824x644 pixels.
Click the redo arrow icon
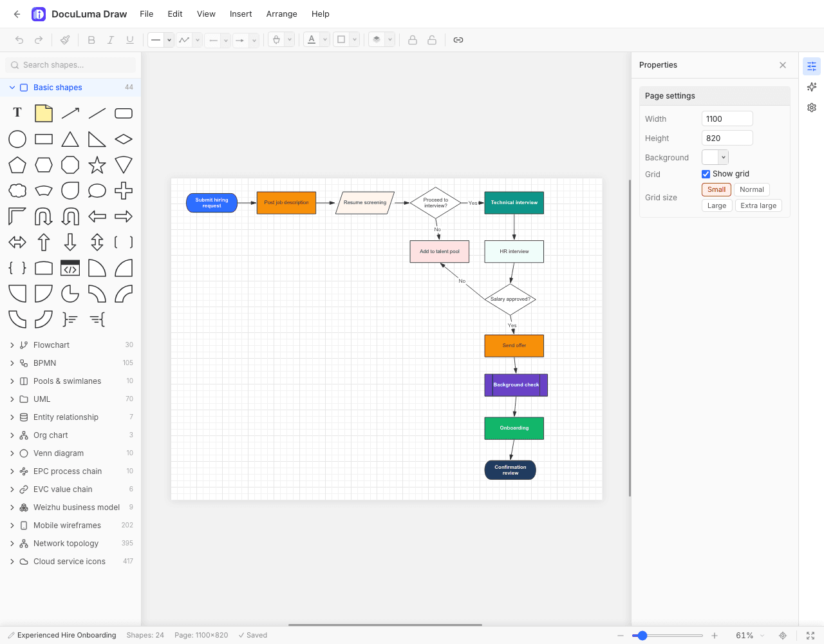39,40
